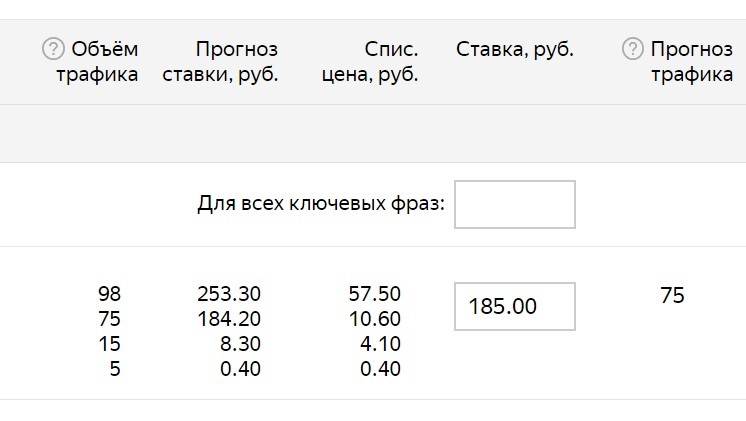Open help icon beside Прогноз трафика header
The height and width of the screenshot is (421, 746).
tap(633, 49)
